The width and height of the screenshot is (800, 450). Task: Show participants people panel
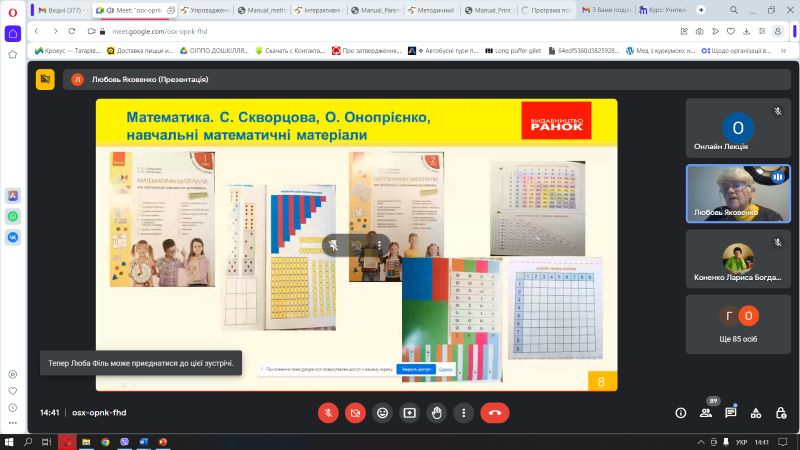706,413
